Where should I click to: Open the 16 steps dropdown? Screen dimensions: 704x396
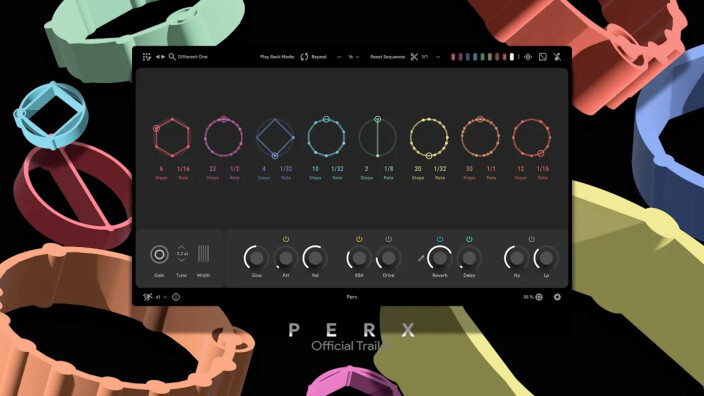[357, 57]
